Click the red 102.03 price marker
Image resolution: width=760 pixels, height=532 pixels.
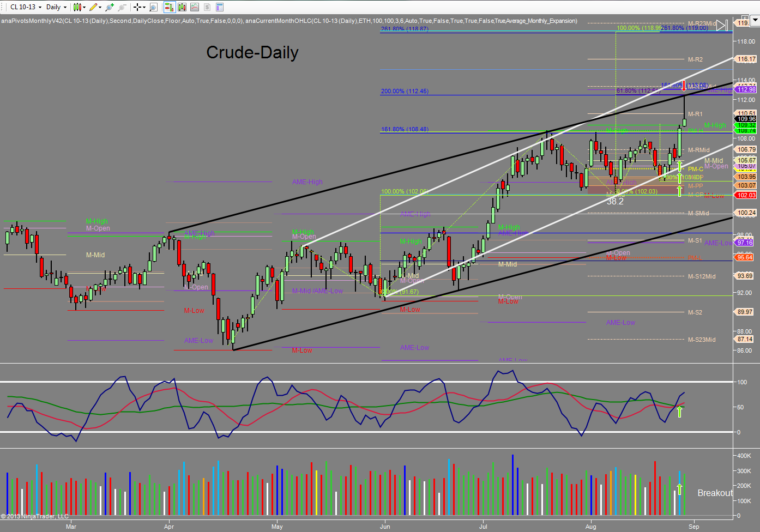pos(746,195)
